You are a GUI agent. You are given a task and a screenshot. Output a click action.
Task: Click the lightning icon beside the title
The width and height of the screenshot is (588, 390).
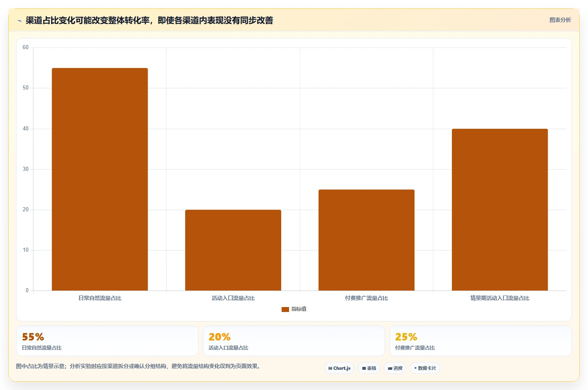19,21
